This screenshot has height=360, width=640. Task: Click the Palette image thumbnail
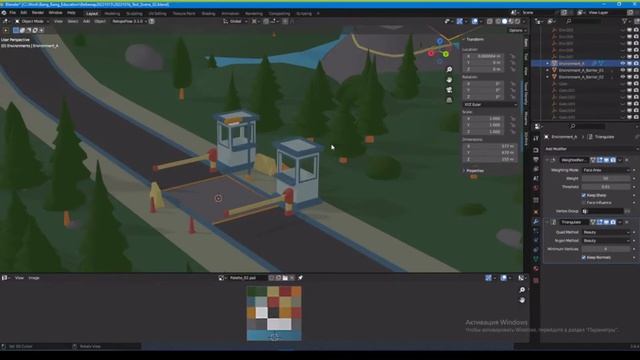coord(274,313)
